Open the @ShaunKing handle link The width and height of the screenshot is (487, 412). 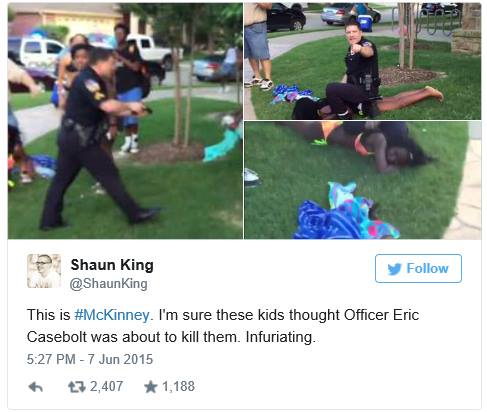(108, 284)
